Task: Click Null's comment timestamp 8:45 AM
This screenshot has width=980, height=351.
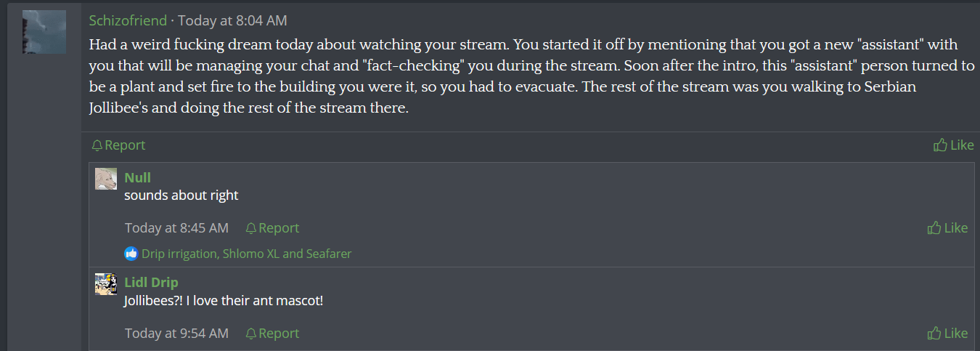Action: pos(176,228)
